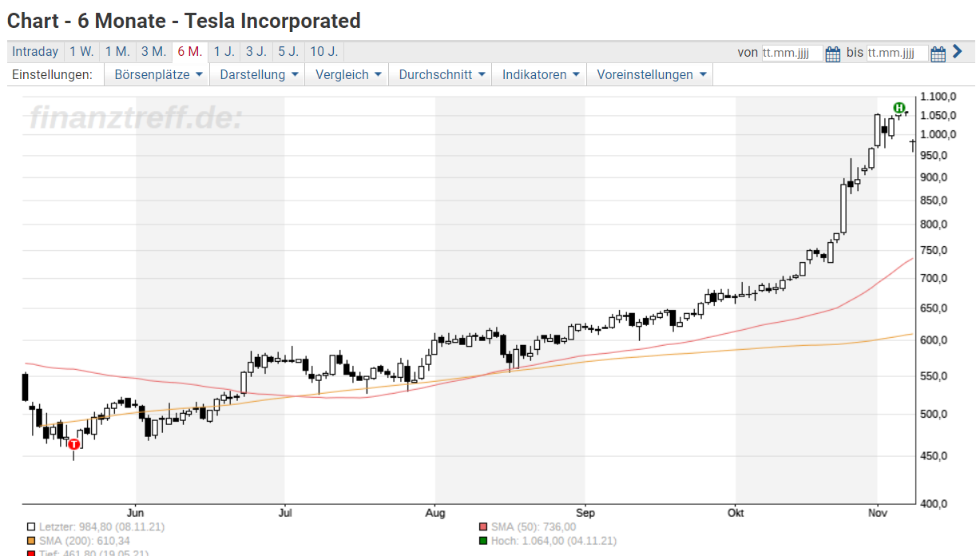Open the Vergleich dropdown menu
The height and width of the screenshot is (556, 980).
(x=347, y=75)
